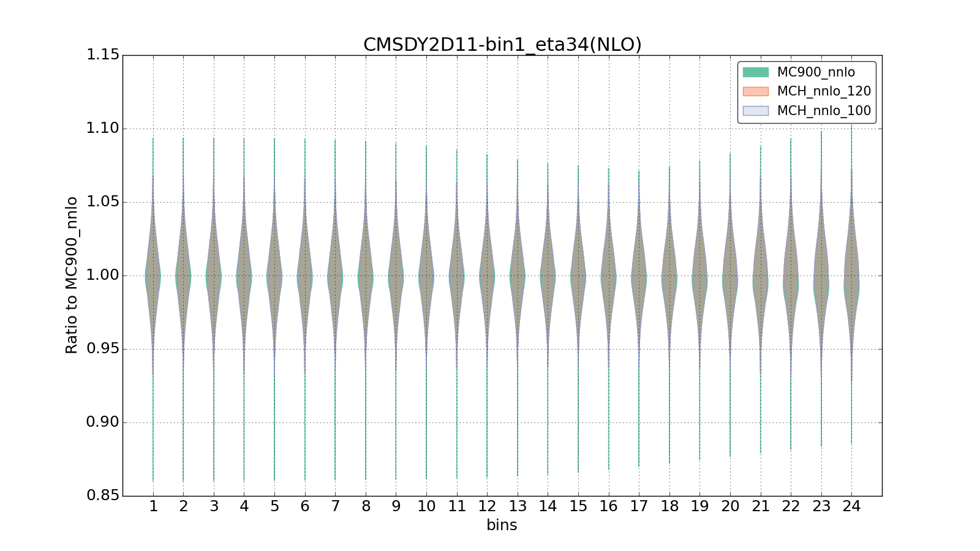Click x-axis tick label 13
Screen dimensions: 980x551
pyautogui.click(x=518, y=507)
